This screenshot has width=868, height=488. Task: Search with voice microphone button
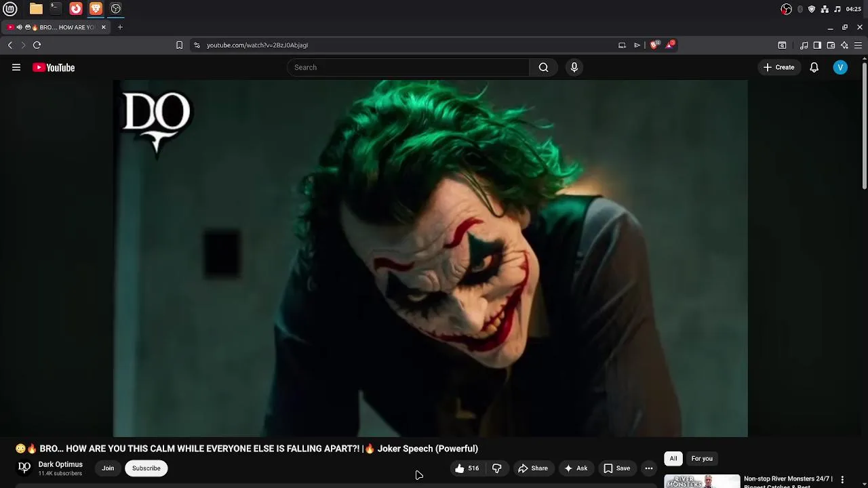tap(574, 67)
